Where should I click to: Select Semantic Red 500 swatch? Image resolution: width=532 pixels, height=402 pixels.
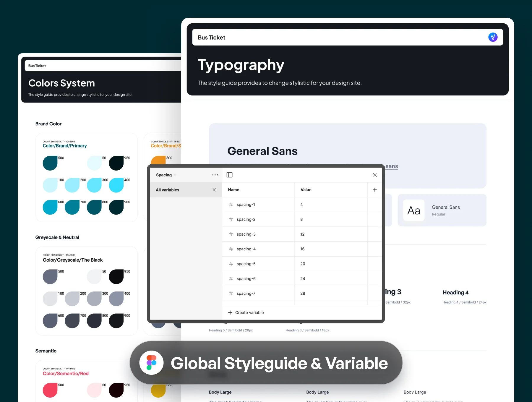[50, 390]
